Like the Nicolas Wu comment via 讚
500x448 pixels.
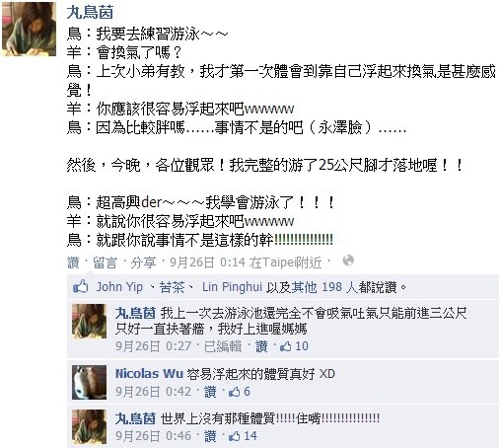210,392
